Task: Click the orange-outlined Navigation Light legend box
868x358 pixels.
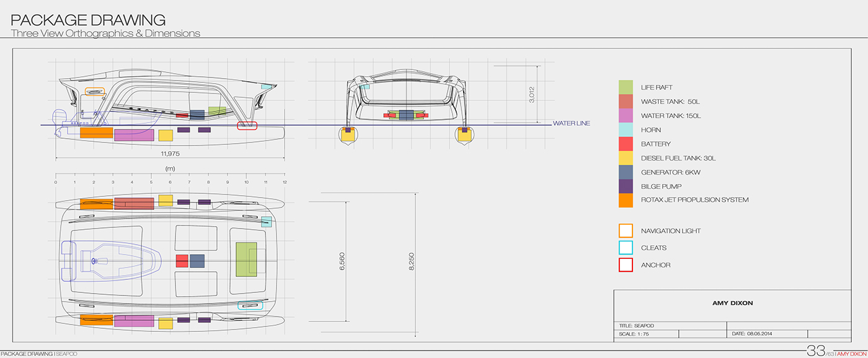Action: tap(626, 231)
